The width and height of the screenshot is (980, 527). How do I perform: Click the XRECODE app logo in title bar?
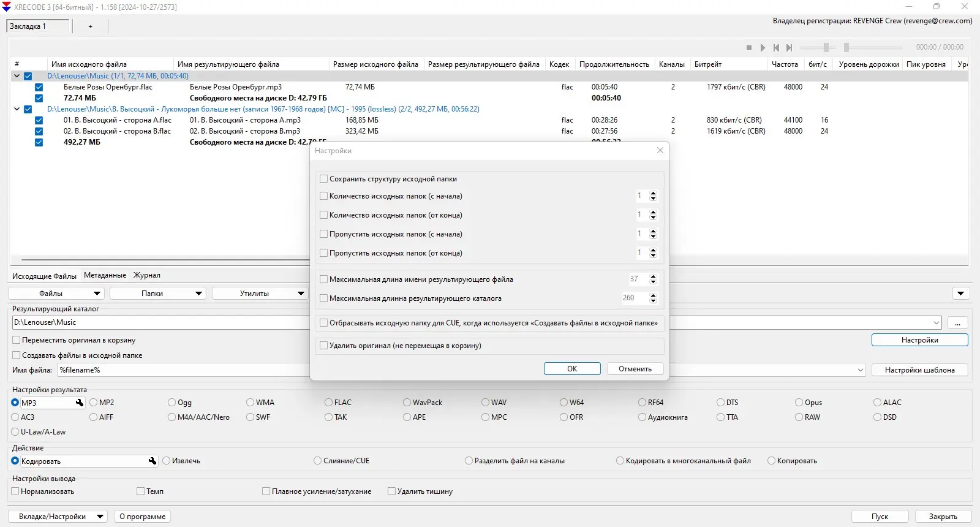(7, 7)
